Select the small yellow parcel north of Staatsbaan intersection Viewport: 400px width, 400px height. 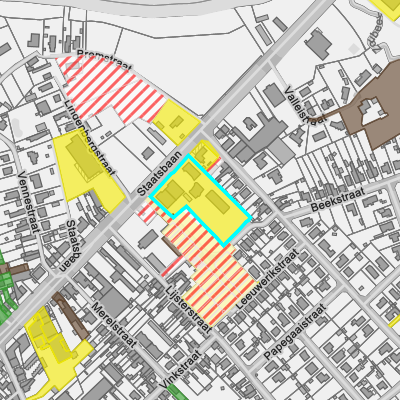pos(178,122)
